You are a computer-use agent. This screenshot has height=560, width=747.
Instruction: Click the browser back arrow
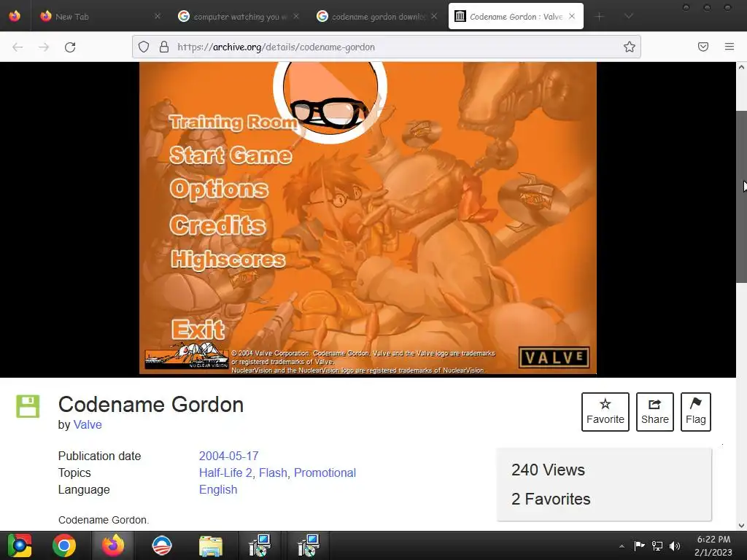point(18,47)
